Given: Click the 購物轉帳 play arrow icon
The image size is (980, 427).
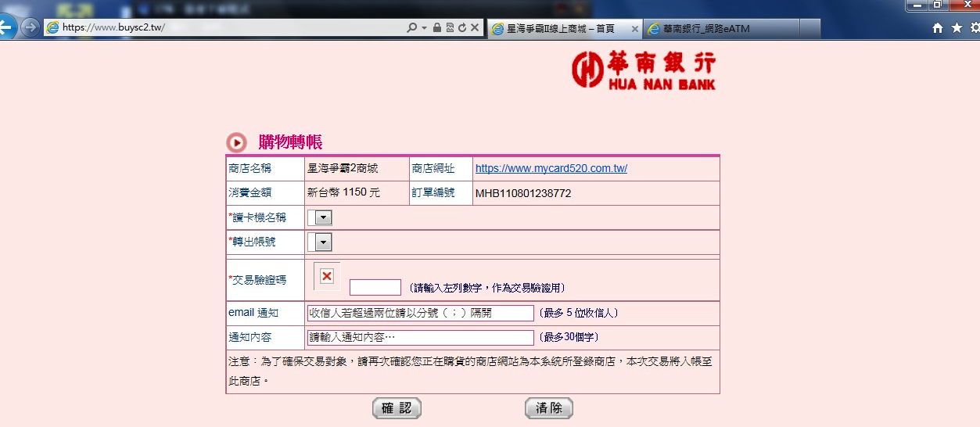Looking at the screenshot, I should [x=236, y=142].
